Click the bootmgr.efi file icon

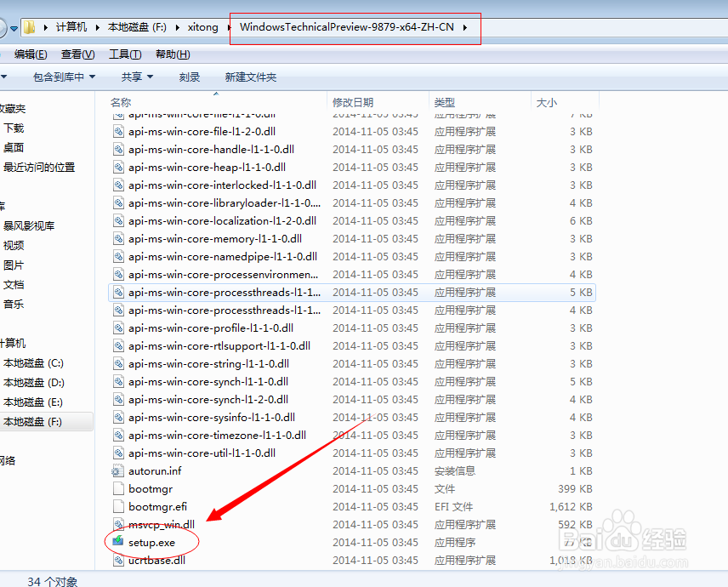point(118,506)
